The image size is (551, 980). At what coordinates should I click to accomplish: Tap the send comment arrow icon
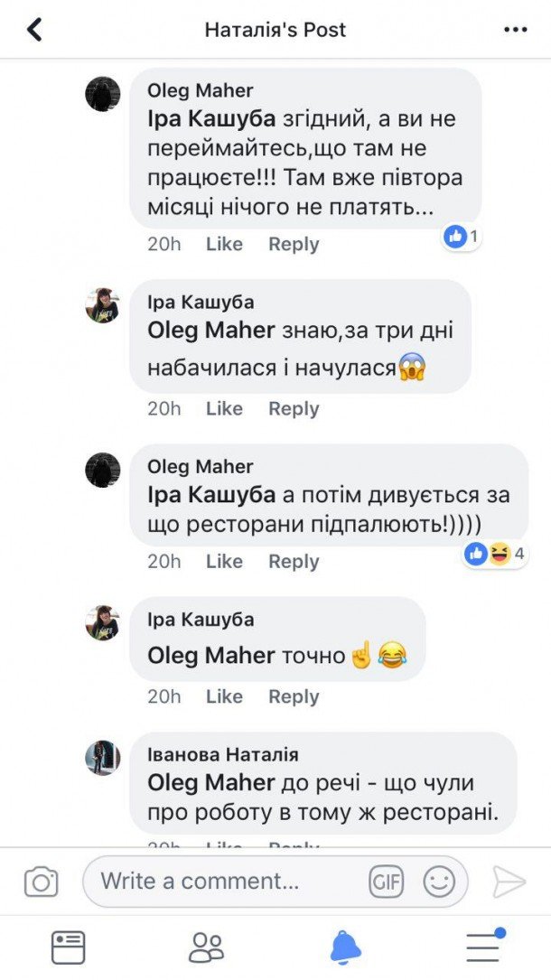click(x=509, y=882)
